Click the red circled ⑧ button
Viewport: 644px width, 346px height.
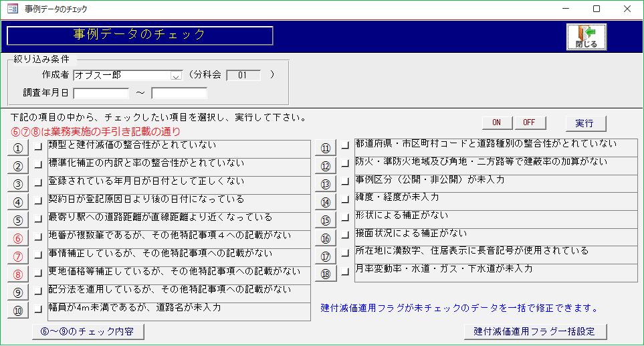[x=18, y=274]
